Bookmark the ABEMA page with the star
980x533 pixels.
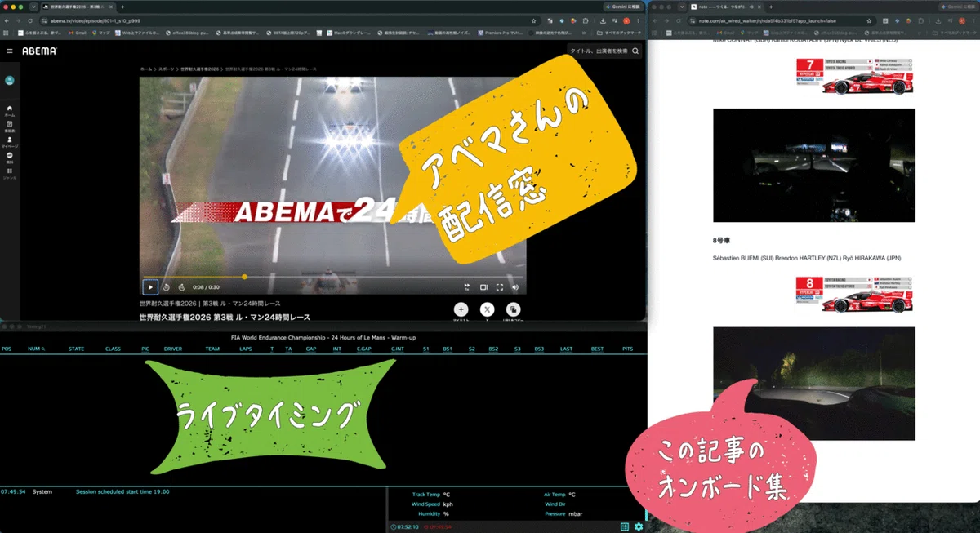point(533,20)
